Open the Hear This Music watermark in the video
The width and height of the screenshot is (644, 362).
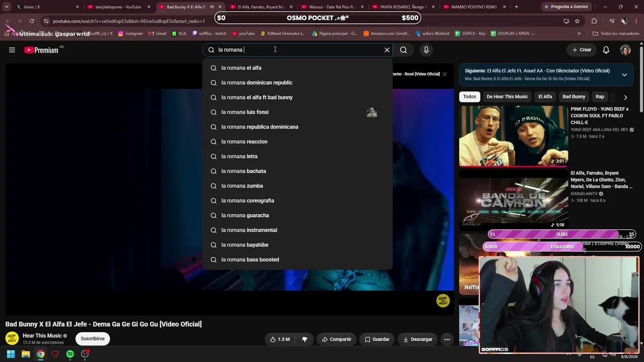coord(443,301)
